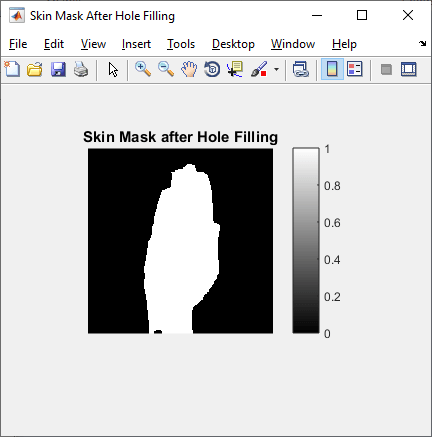Viewport: 433px width, 437px height.
Task: Click the New Figure toolbar icon
Action: click(12, 69)
